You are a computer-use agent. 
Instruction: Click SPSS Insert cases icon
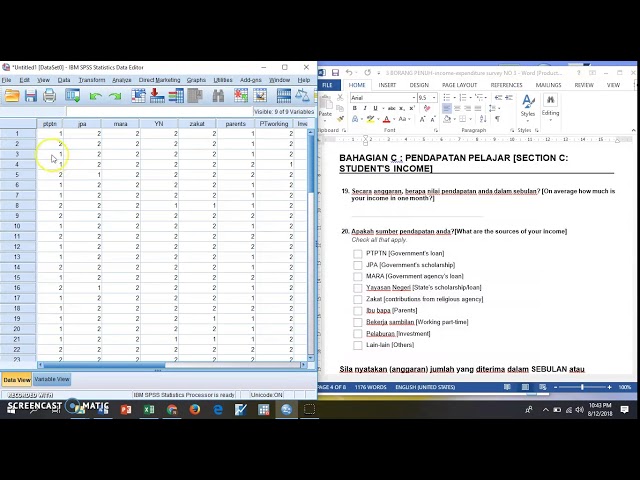tap(241, 96)
